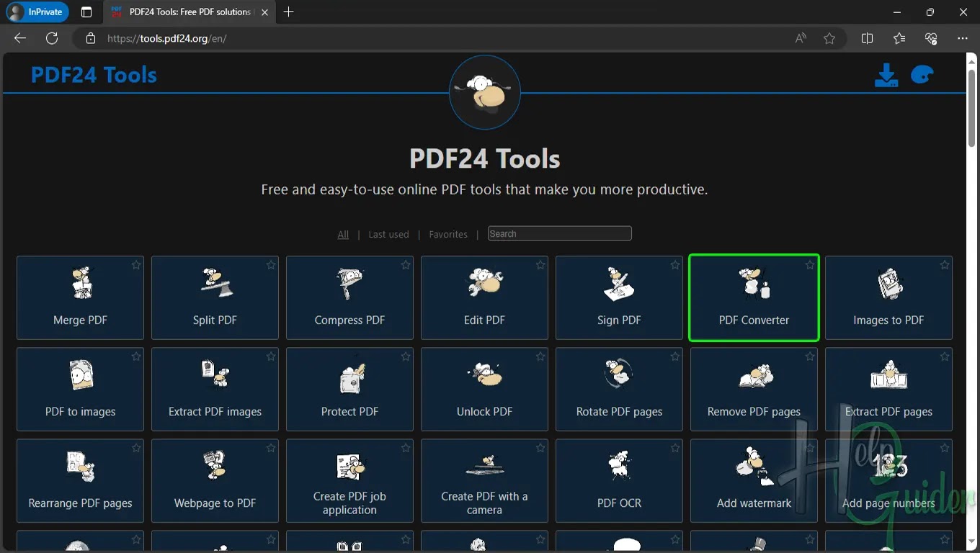This screenshot has width=980, height=553.
Task: Open the PDF to images tool
Action: tap(80, 389)
